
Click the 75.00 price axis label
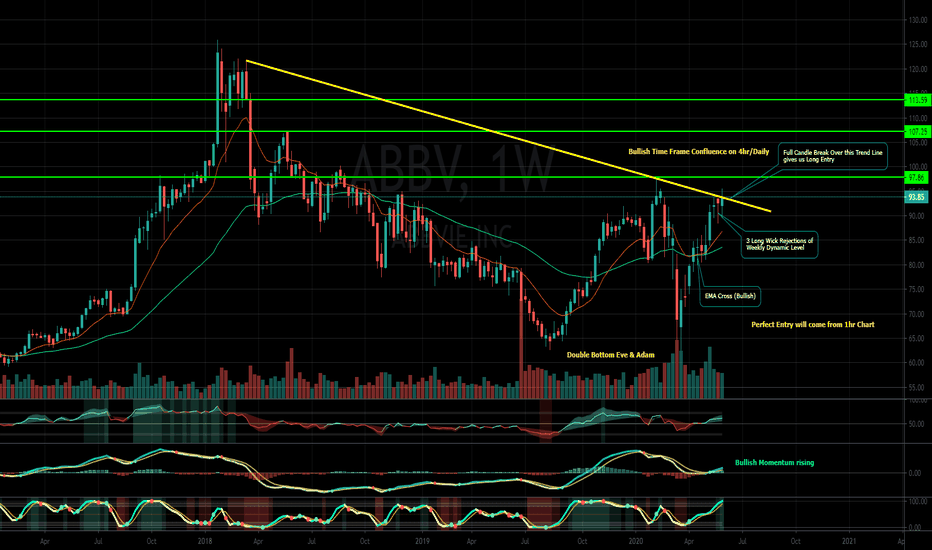point(918,290)
